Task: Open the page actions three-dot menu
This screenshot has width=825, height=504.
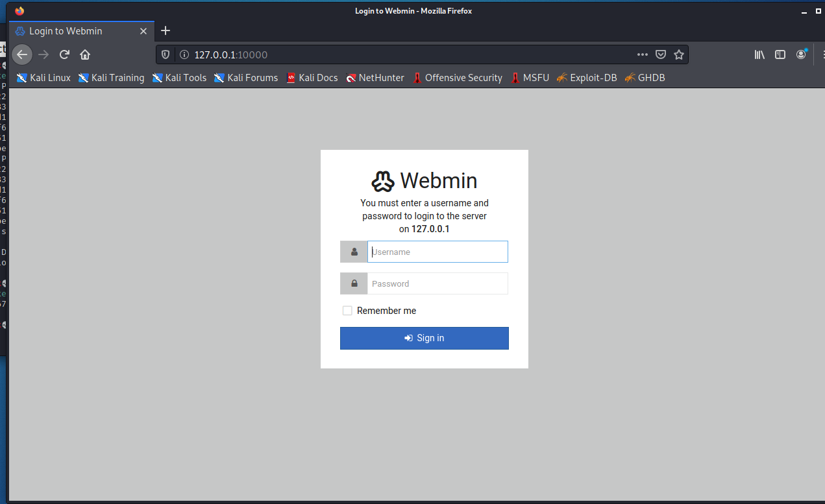Action: click(x=642, y=54)
